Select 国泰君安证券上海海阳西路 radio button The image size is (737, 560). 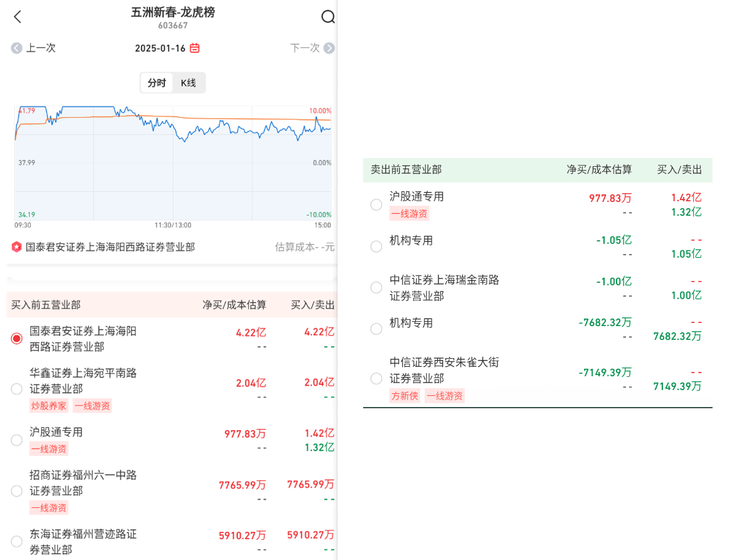17,339
